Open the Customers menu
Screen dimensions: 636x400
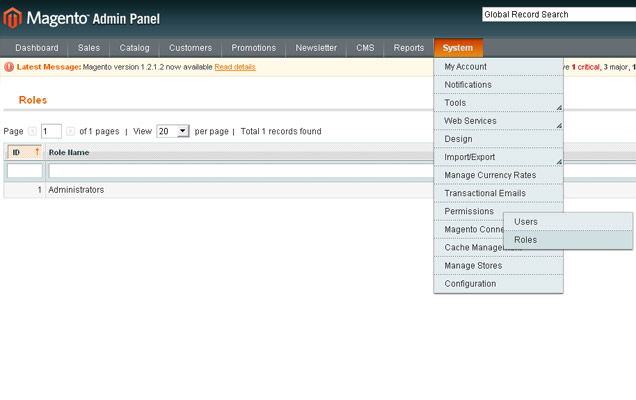[x=190, y=48]
